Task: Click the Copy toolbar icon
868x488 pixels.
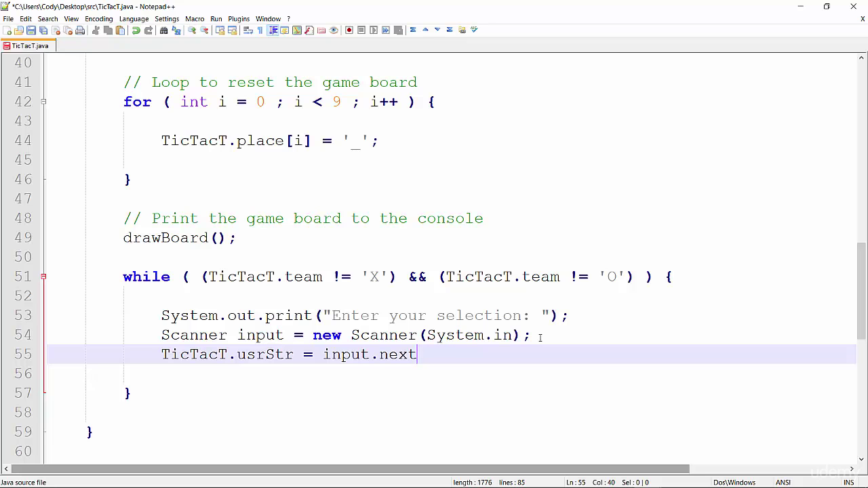Action: 108,30
